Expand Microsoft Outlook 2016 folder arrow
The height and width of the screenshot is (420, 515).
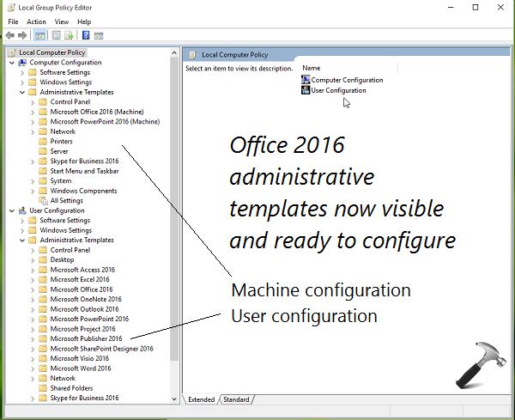pyautogui.click(x=33, y=309)
